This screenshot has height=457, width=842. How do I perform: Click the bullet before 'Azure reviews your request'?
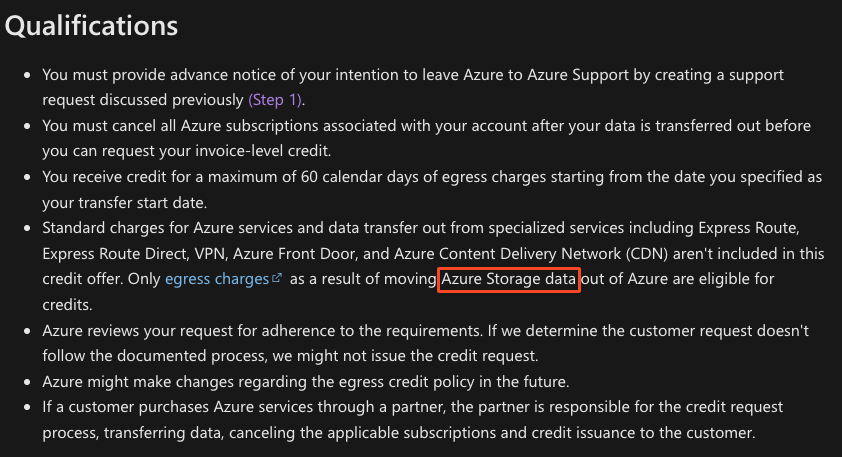click(27, 331)
